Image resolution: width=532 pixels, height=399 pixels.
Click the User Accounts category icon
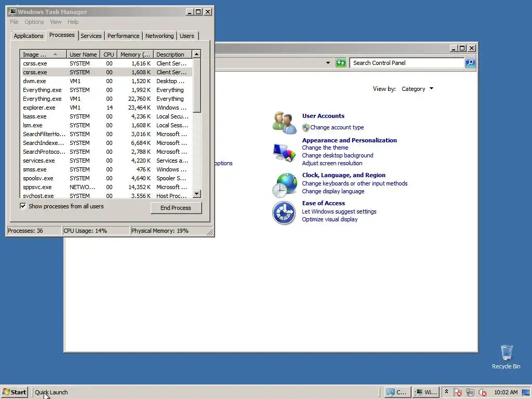click(284, 123)
